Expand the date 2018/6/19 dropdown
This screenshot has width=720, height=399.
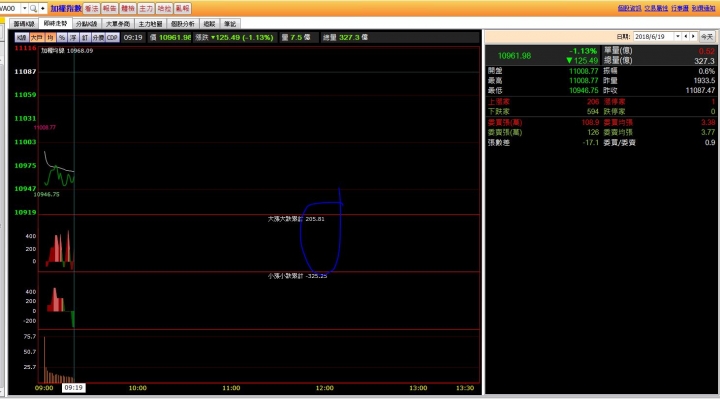pos(677,37)
